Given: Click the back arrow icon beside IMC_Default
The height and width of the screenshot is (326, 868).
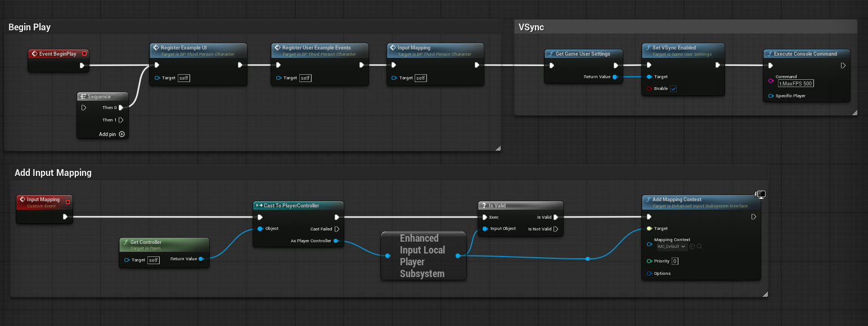Looking at the screenshot, I should point(692,246).
